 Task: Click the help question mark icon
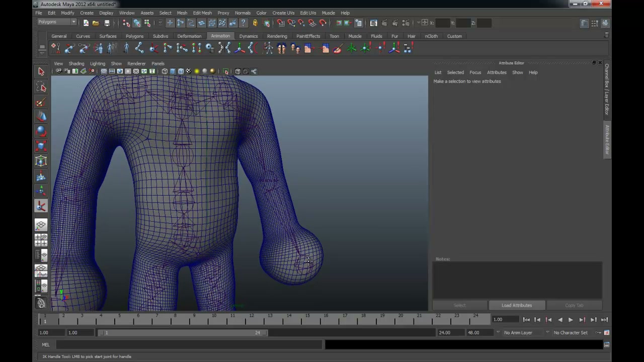(x=244, y=23)
